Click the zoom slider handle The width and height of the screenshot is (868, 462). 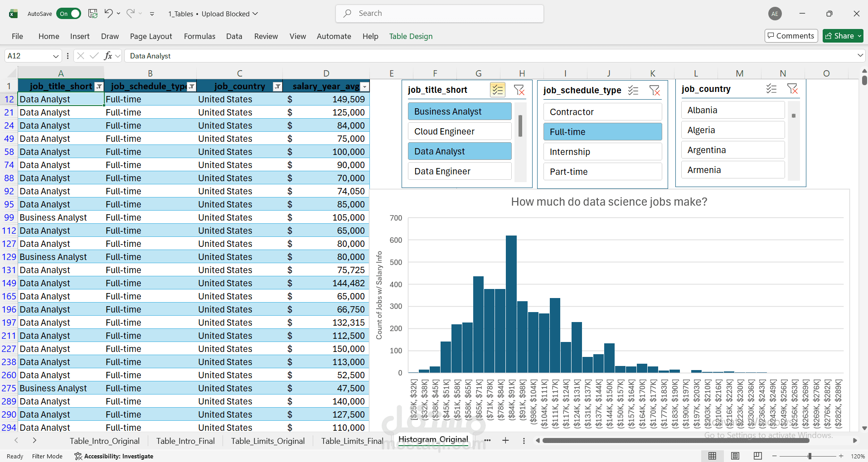[x=810, y=456]
